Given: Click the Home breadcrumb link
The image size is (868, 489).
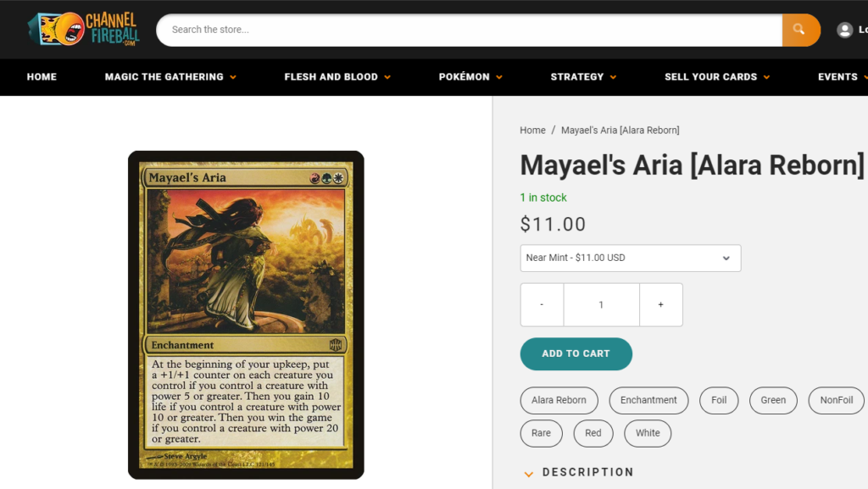Looking at the screenshot, I should (532, 130).
